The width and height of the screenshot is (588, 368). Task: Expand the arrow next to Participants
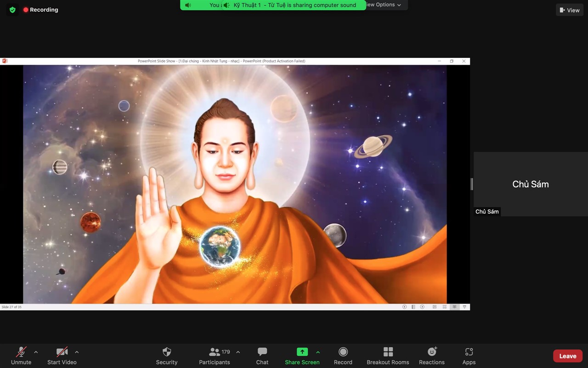point(238,352)
